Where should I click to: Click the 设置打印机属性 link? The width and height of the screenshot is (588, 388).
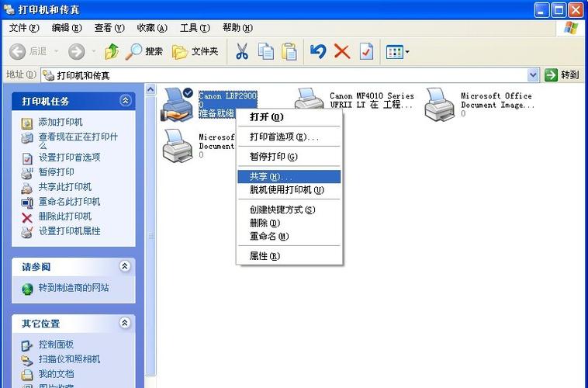click(69, 231)
